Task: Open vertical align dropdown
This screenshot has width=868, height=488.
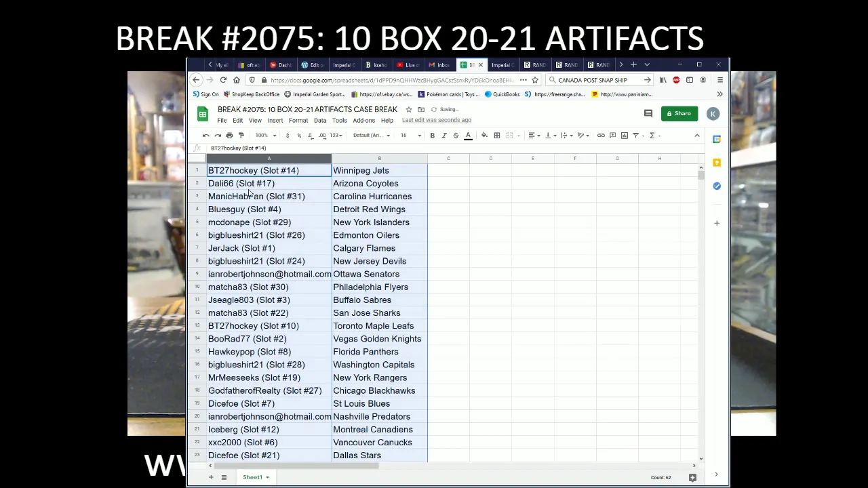Action: coord(549,136)
